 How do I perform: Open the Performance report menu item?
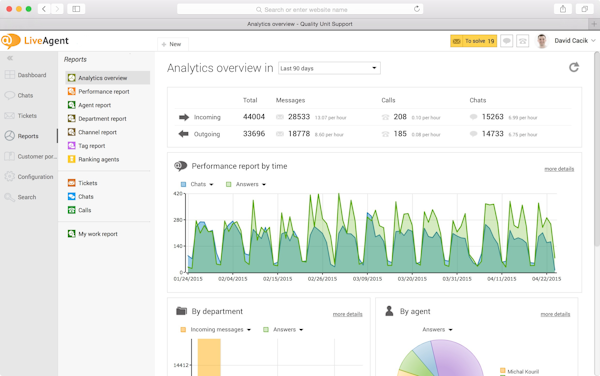point(99,91)
